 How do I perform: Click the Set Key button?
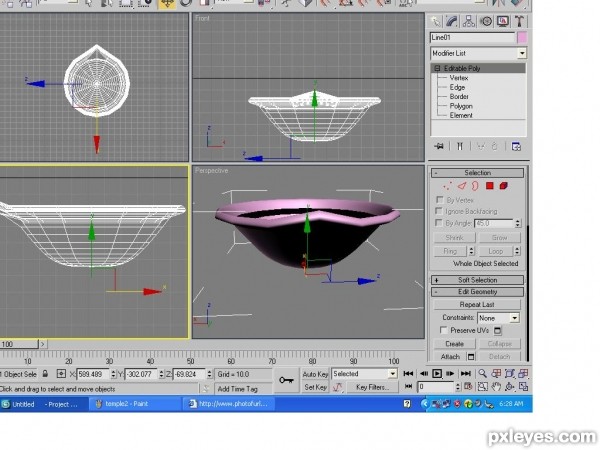315,387
